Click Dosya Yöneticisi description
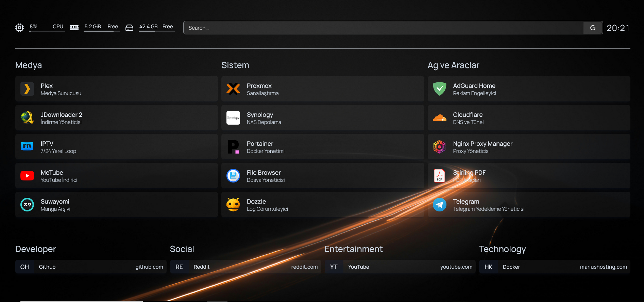This screenshot has height=302, width=644. point(266,180)
